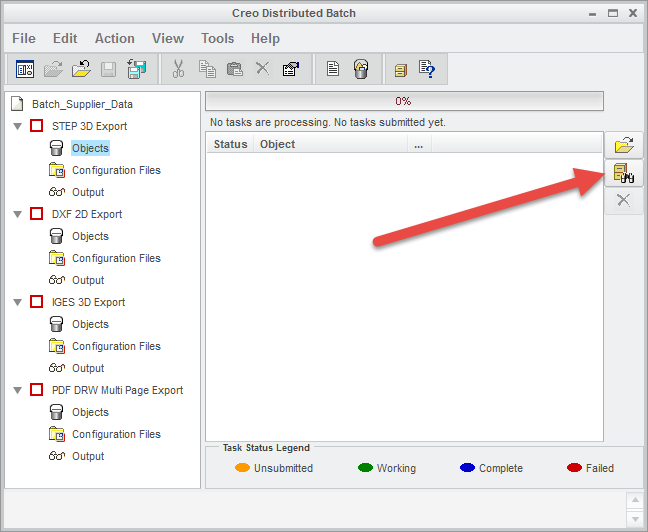Image resolution: width=648 pixels, height=532 pixels.
Task: Click the red Failed legend swatch
Action: [x=574, y=468]
